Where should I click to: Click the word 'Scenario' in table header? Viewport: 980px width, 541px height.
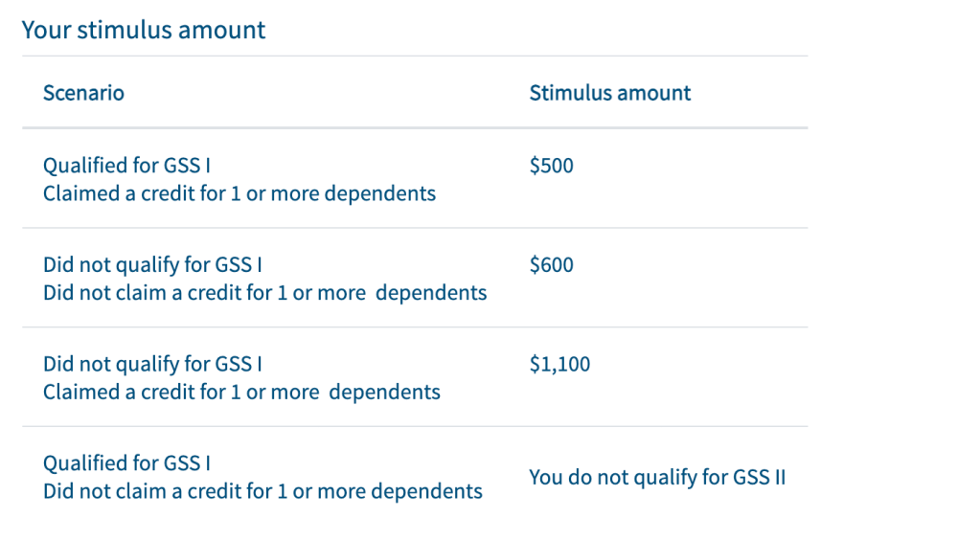pos(83,93)
